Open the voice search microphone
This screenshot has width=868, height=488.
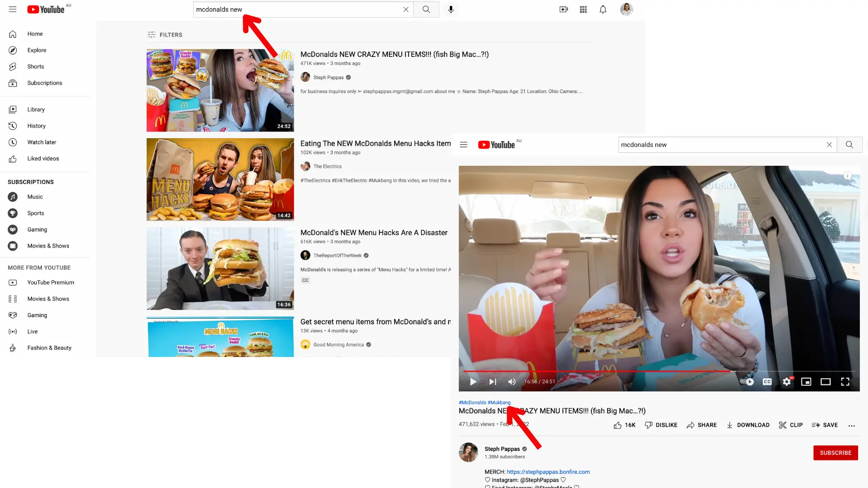[451, 9]
